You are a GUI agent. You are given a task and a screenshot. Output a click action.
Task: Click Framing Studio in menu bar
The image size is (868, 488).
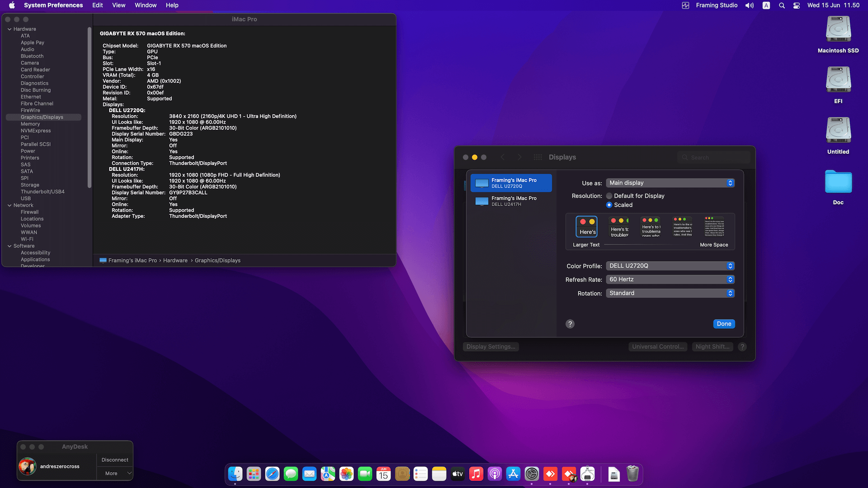(x=717, y=5)
